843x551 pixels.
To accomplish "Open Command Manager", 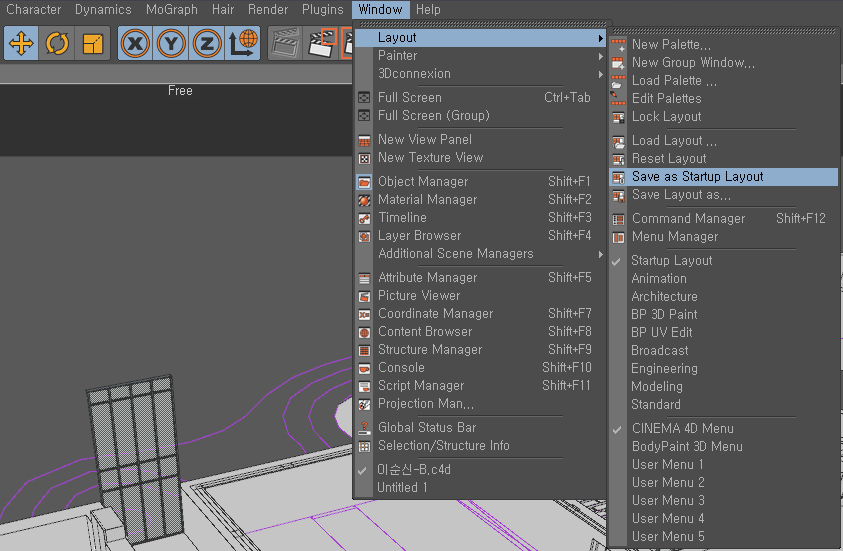I will coord(724,219).
